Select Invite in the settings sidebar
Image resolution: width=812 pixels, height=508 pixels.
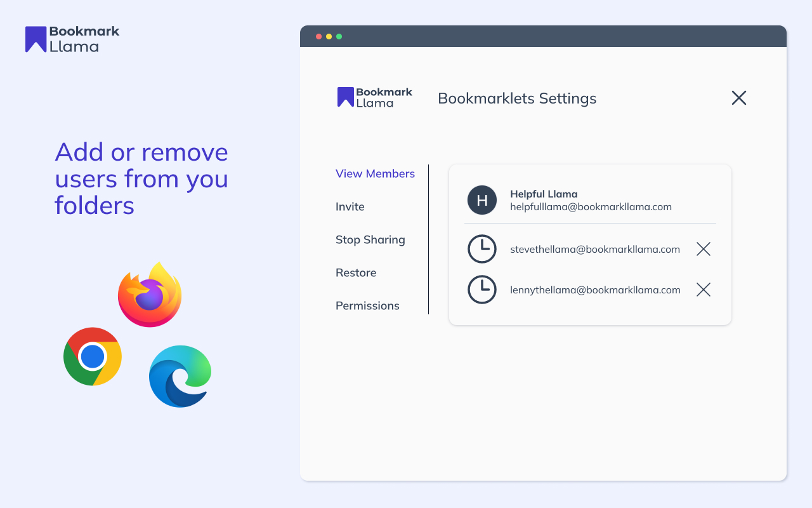(350, 206)
